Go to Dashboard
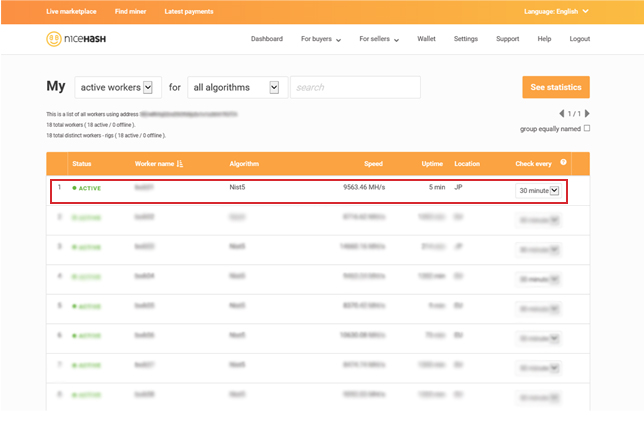 click(267, 39)
